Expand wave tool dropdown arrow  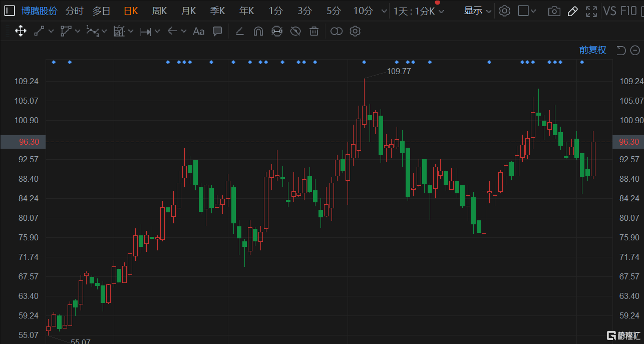104,32
